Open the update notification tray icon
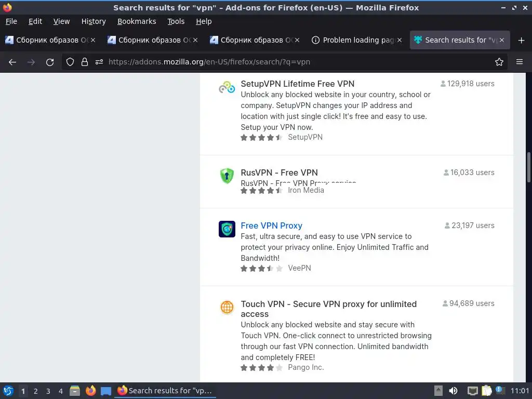 499,390
